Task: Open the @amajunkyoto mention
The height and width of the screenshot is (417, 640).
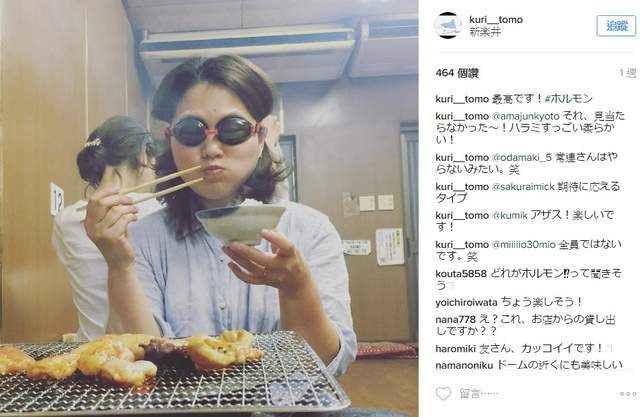Action: pyautogui.click(x=525, y=116)
